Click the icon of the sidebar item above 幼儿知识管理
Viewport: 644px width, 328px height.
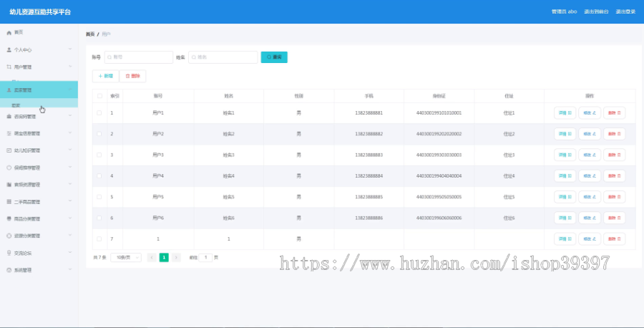pos(9,133)
